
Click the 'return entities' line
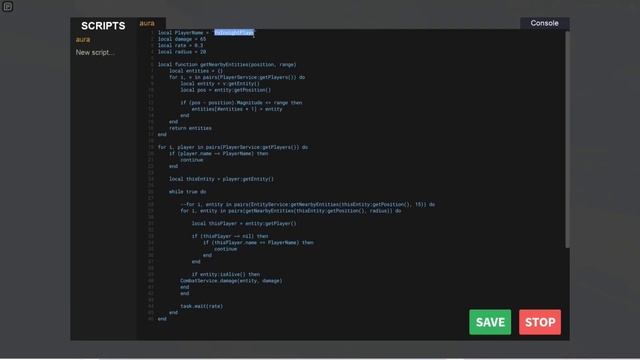tap(190, 128)
